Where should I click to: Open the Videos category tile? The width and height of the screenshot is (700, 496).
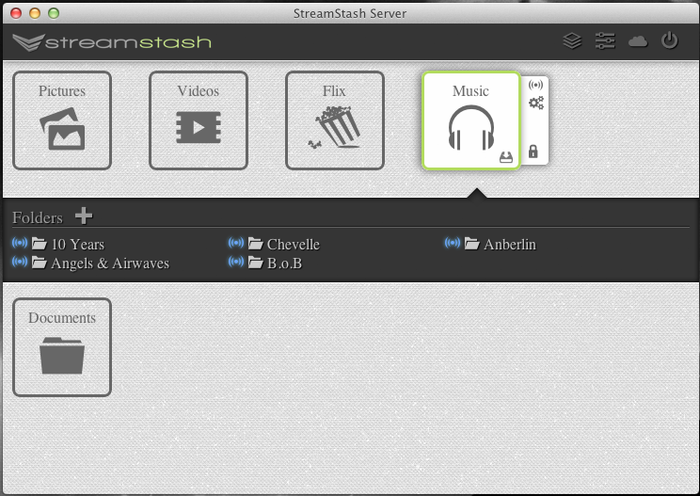(x=198, y=121)
